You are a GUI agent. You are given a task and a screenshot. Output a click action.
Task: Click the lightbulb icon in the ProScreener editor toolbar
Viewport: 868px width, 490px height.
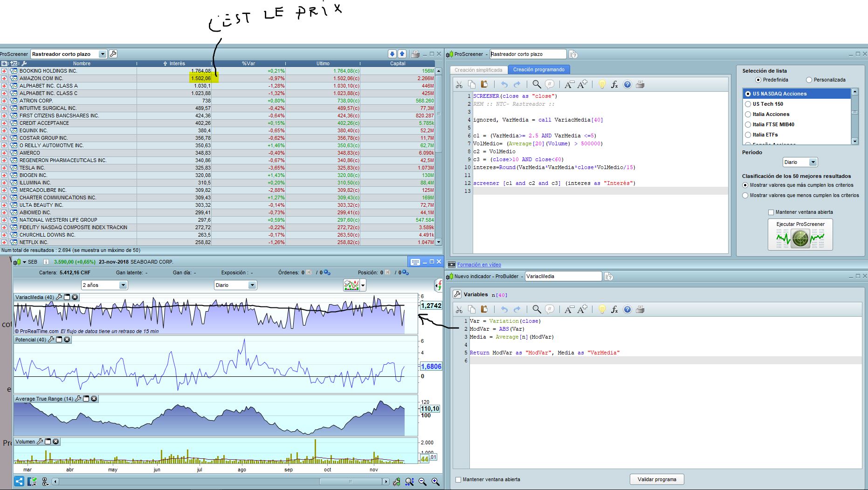602,84
